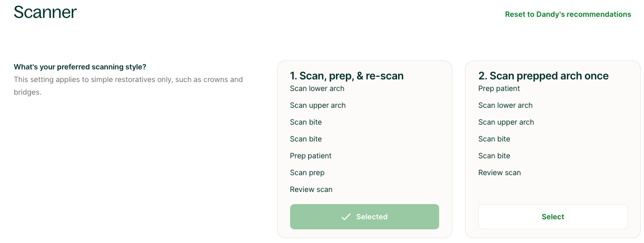Screen dimensions: 644x243
Task: Click 'Prep patient' step in option 2 card
Action: pyautogui.click(x=499, y=88)
